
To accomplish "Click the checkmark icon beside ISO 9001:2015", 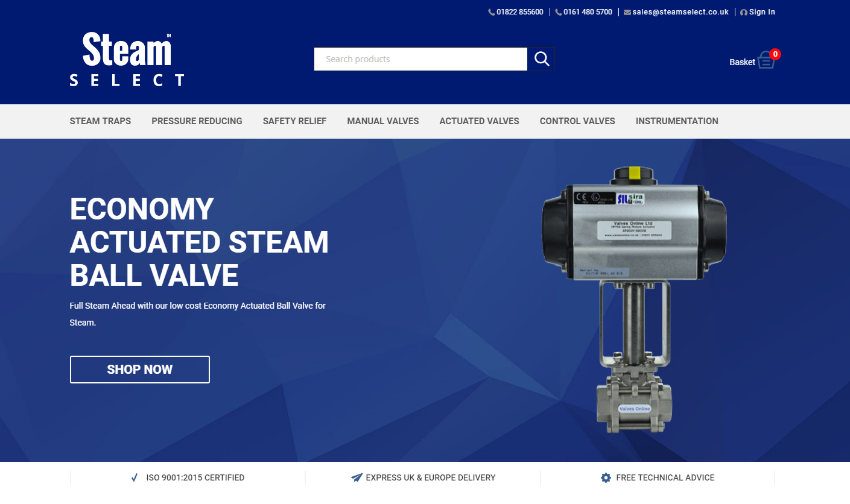I will (x=135, y=478).
